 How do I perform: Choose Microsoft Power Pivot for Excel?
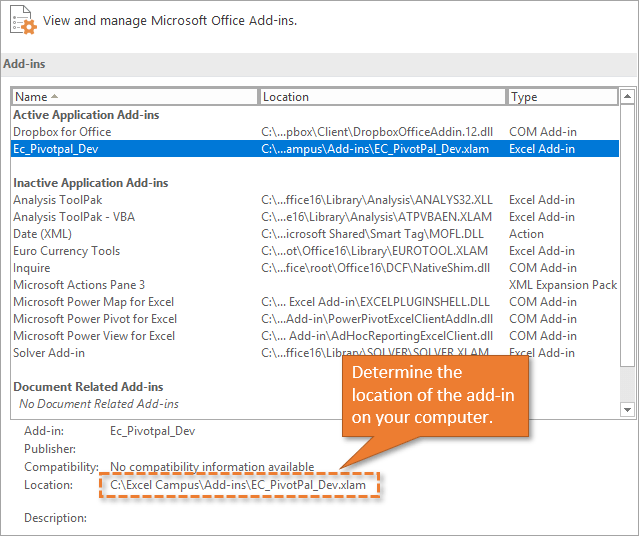coord(95,319)
